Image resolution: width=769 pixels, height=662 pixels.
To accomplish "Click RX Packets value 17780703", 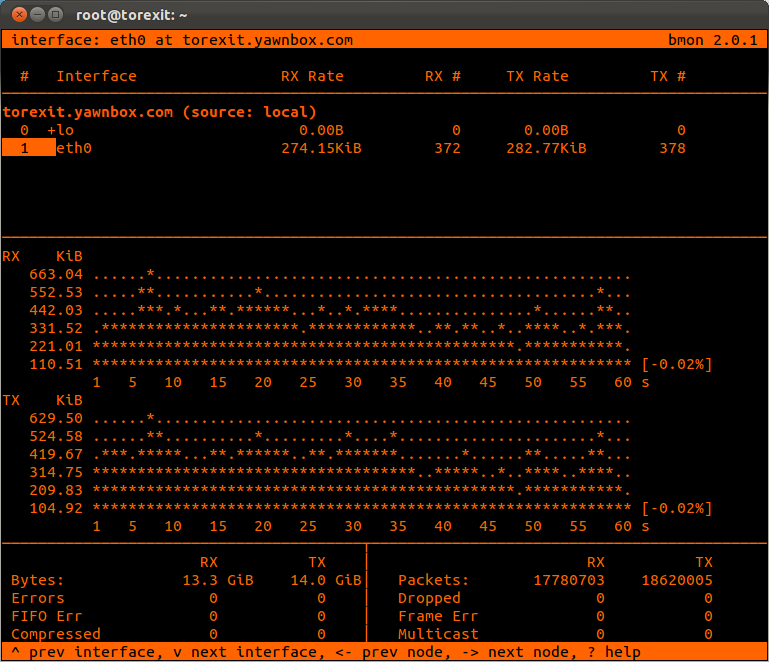I will 569,580.
